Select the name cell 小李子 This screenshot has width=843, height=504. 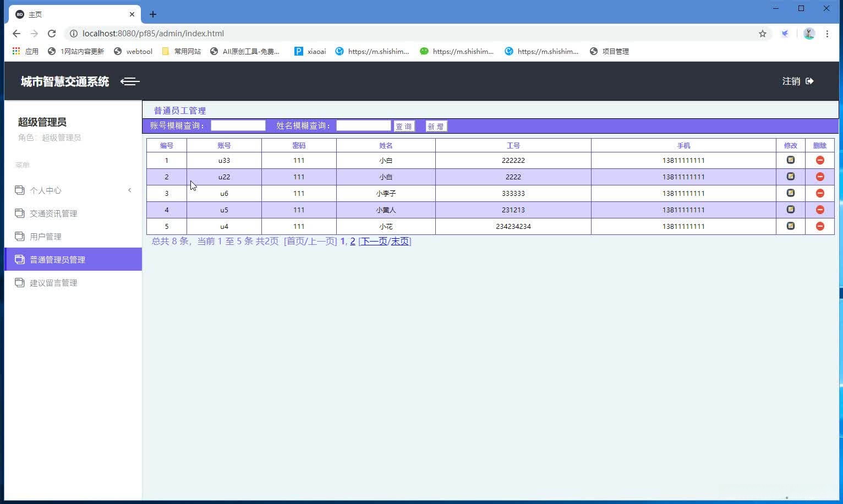tap(386, 193)
